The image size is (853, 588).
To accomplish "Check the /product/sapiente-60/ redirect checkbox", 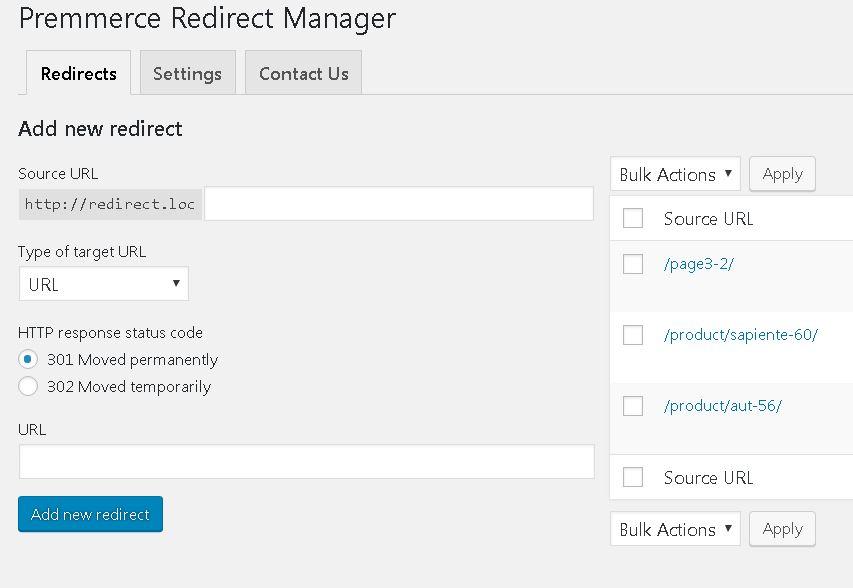I will click(x=633, y=335).
